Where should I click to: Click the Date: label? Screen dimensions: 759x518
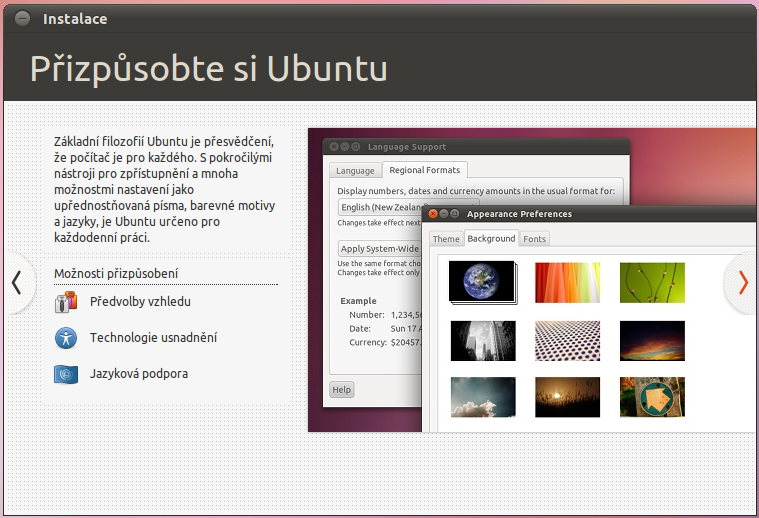(x=360, y=328)
